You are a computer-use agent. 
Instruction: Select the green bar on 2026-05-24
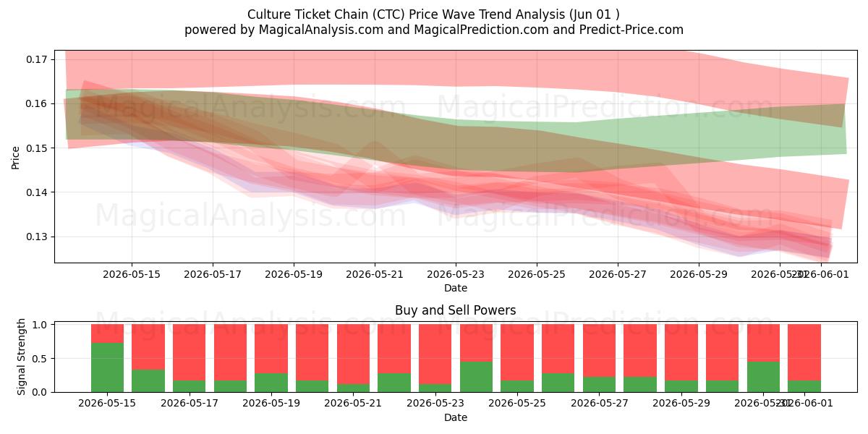pos(476,377)
